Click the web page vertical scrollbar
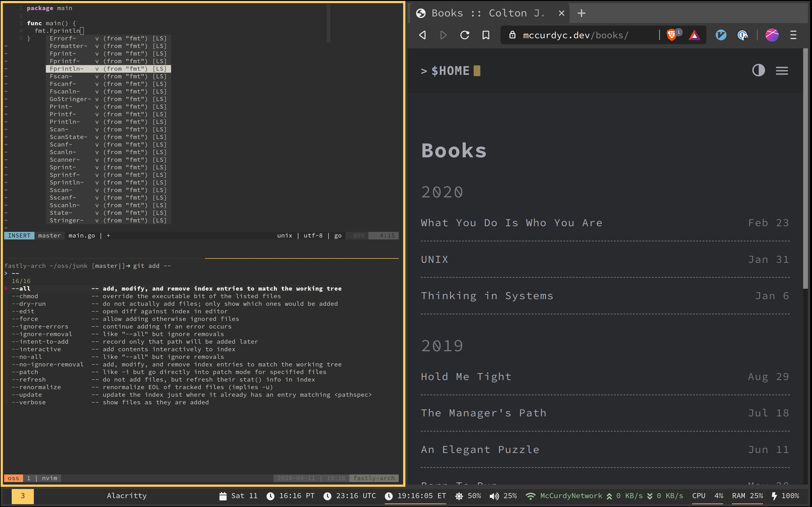The width and height of the screenshot is (812, 507). pyautogui.click(x=805, y=168)
